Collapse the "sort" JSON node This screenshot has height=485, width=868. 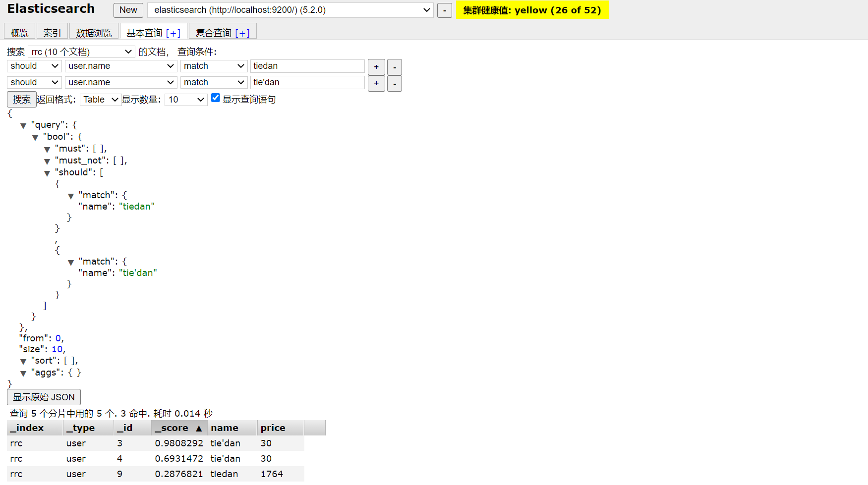tap(23, 362)
